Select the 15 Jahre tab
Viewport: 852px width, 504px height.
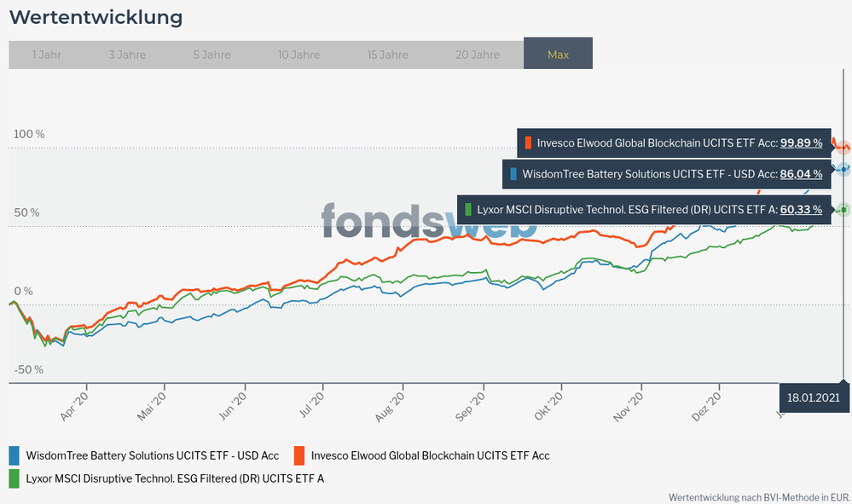coord(388,55)
